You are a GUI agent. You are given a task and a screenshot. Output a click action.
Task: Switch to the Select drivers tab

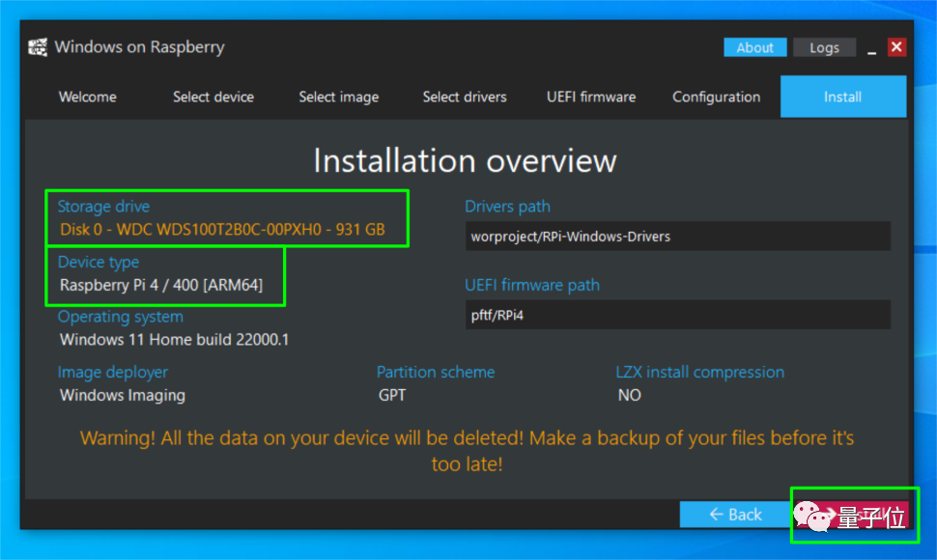pyautogui.click(x=465, y=97)
